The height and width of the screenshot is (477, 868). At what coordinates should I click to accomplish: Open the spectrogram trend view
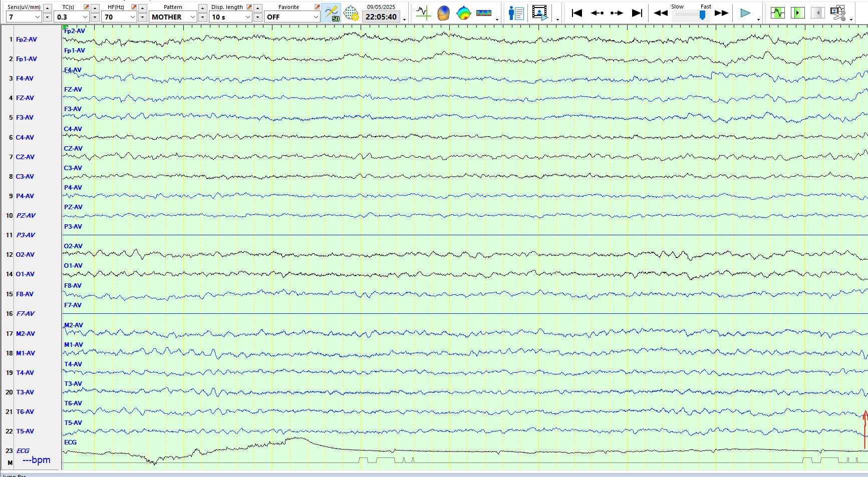pos(484,13)
